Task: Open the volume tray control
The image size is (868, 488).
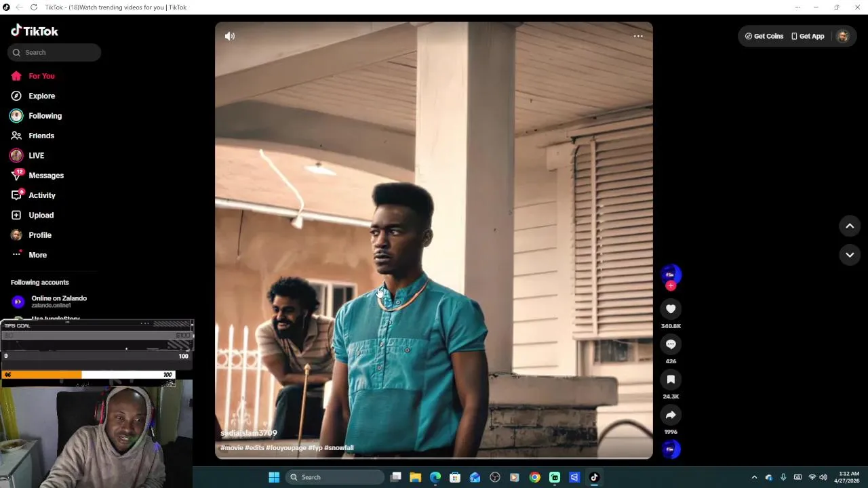Action: click(823, 477)
